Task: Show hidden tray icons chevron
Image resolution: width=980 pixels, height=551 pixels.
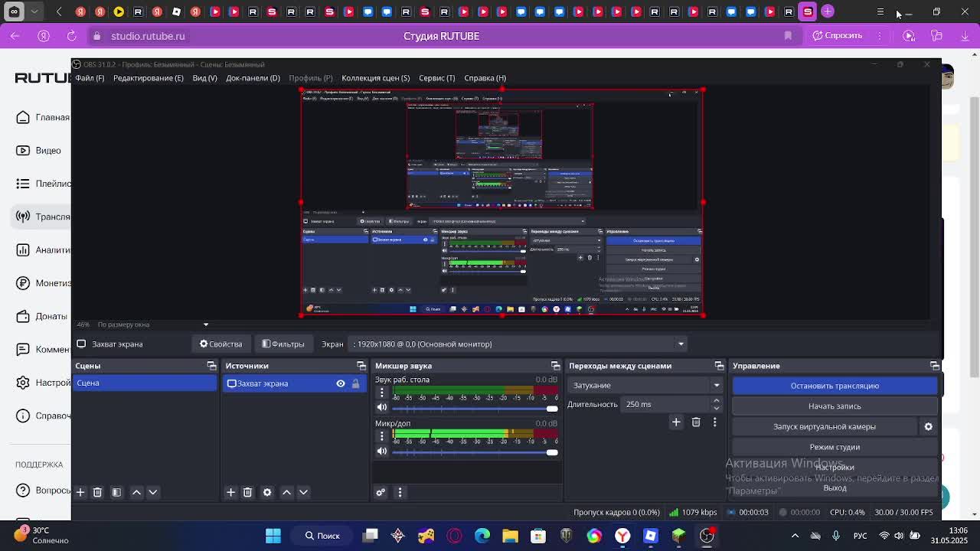Action: 795,536
